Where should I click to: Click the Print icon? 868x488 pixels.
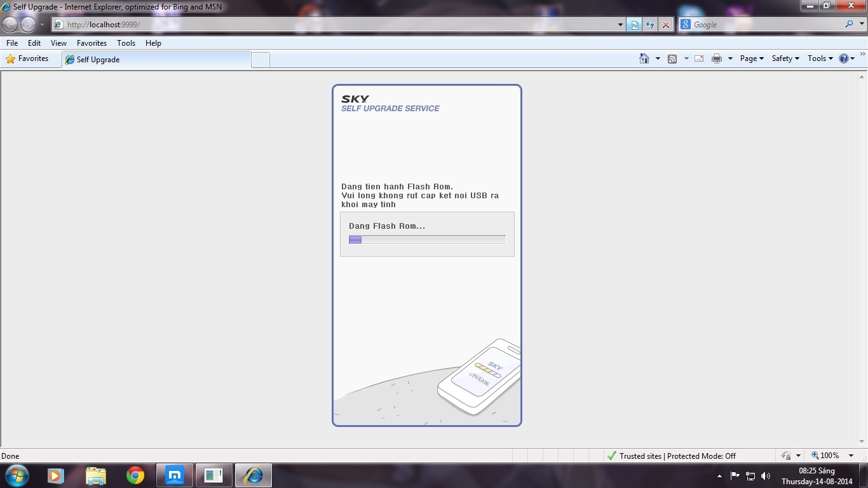click(717, 58)
